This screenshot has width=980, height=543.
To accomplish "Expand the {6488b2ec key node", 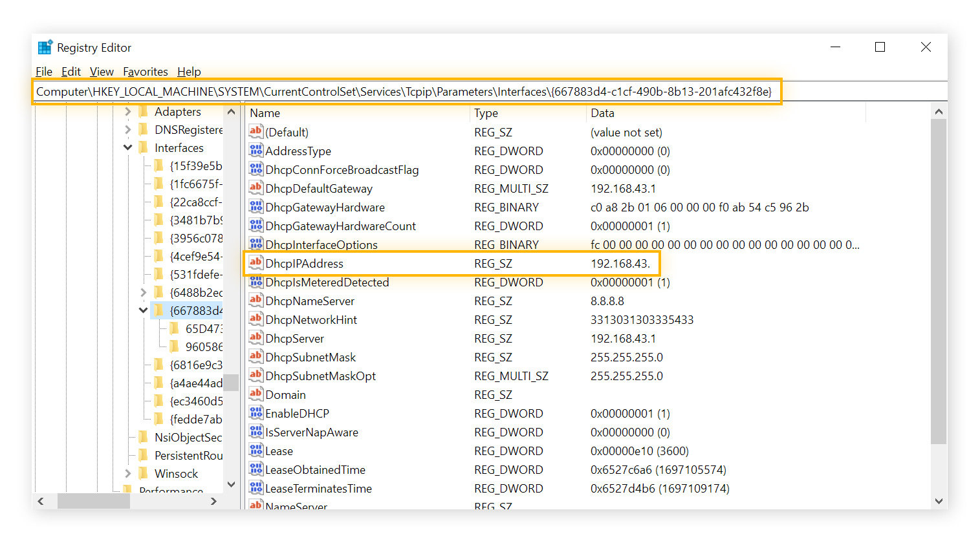I will pyautogui.click(x=144, y=292).
